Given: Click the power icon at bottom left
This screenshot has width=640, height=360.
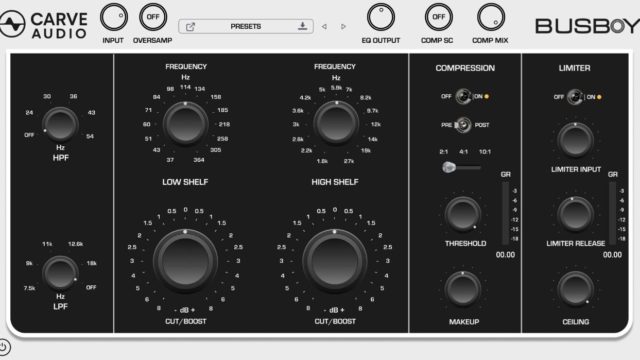Looking at the screenshot, I should (3, 348).
